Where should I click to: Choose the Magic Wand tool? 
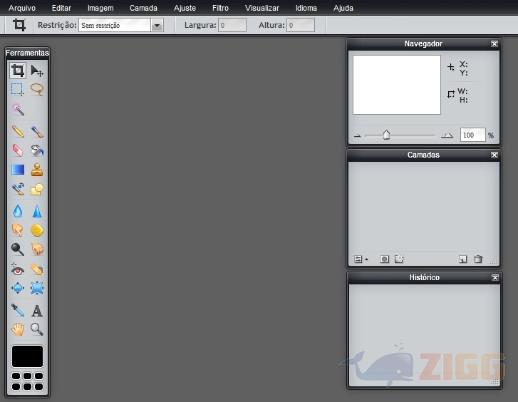[x=18, y=109]
